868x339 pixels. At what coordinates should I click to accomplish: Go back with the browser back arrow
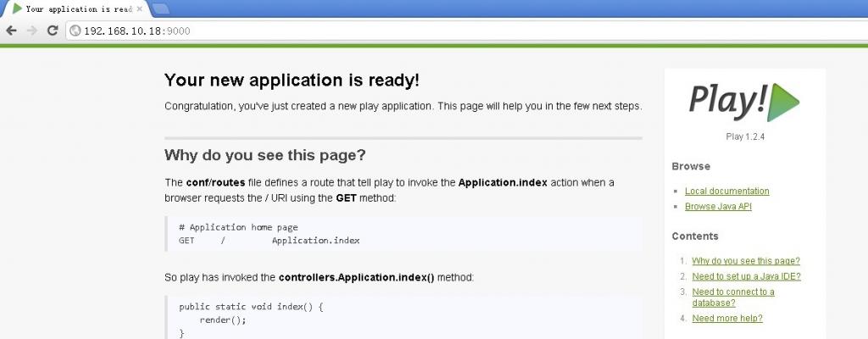point(11,31)
